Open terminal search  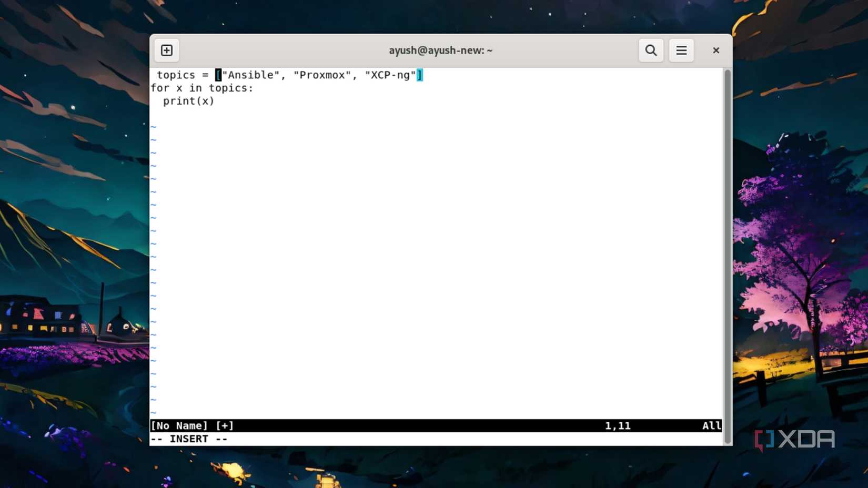pyautogui.click(x=651, y=50)
